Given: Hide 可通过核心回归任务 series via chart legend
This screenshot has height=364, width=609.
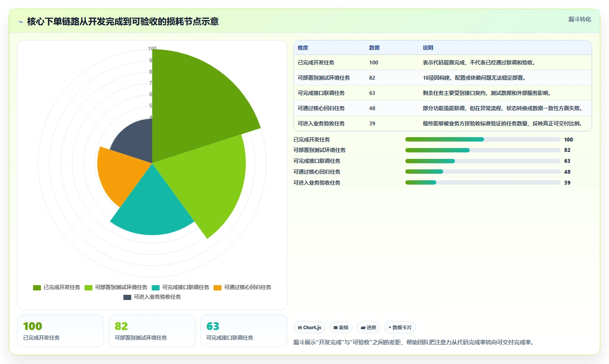Looking at the screenshot, I should coord(242,287).
